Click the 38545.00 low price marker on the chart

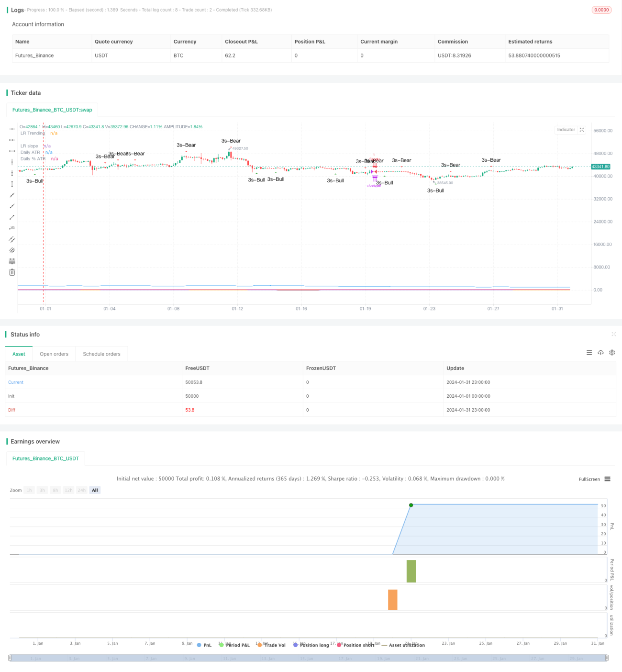pyautogui.click(x=445, y=183)
